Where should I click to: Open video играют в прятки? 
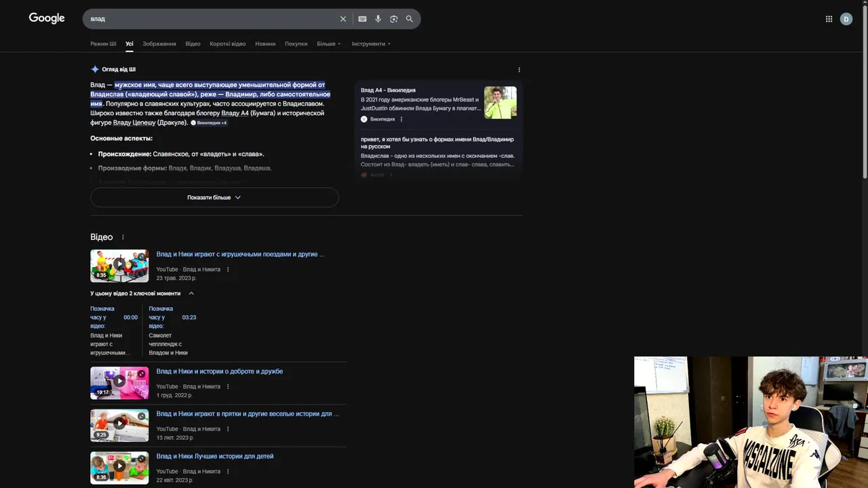pos(248,413)
